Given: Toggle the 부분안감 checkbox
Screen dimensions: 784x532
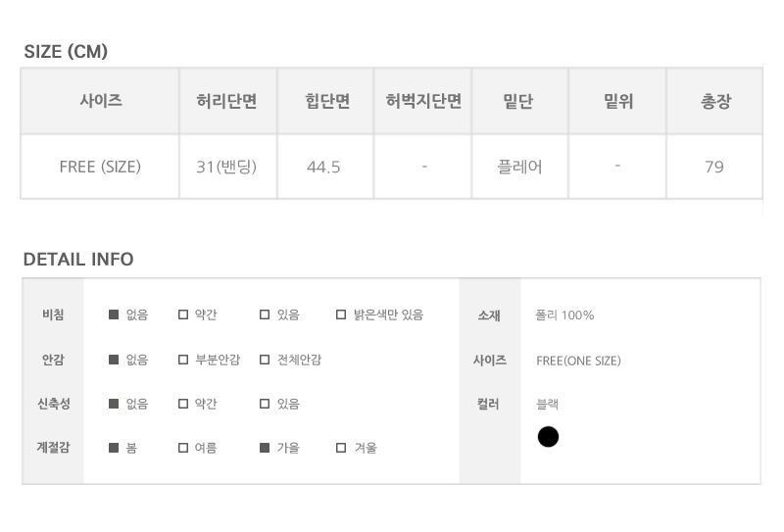Looking at the screenshot, I should [183, 360].
